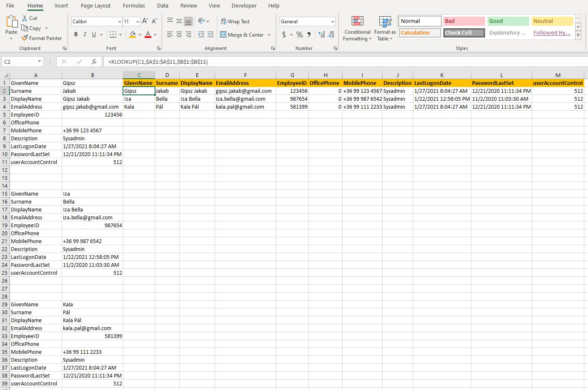This screenshot has height=390, width=588.
Task: Apply the Calculation cell style
Action: point(420,33)
